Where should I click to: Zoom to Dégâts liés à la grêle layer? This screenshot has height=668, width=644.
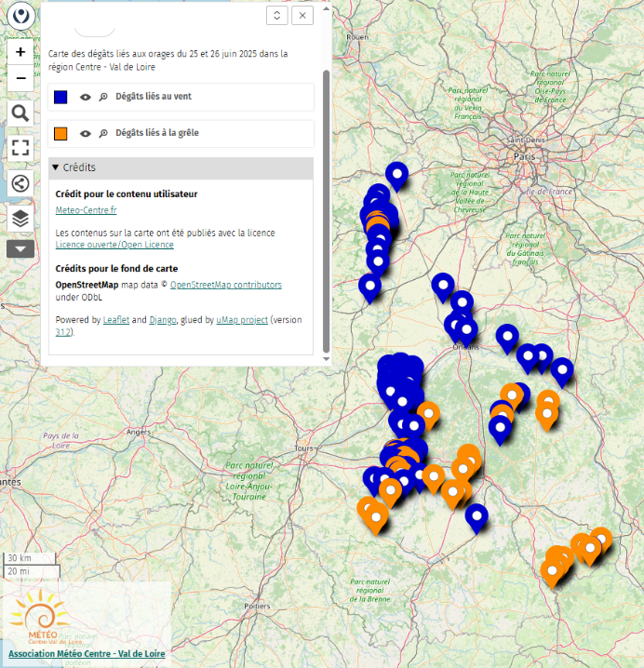(x=104, y=134)
